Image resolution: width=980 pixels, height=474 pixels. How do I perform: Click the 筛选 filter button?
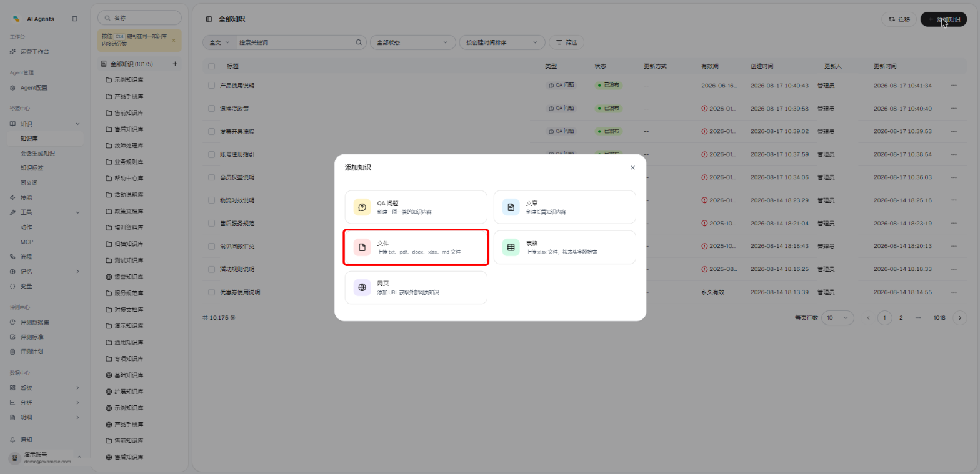(566, 42)
